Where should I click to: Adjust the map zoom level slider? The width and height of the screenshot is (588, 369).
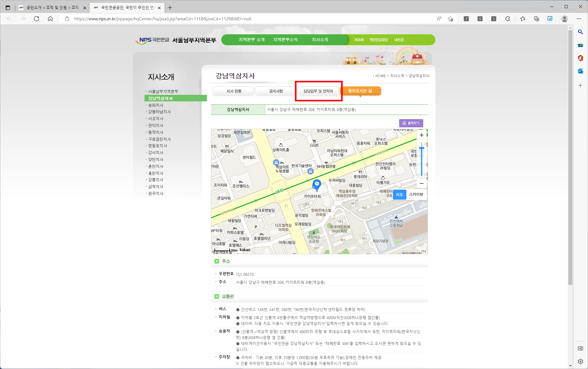coord(422,148)
